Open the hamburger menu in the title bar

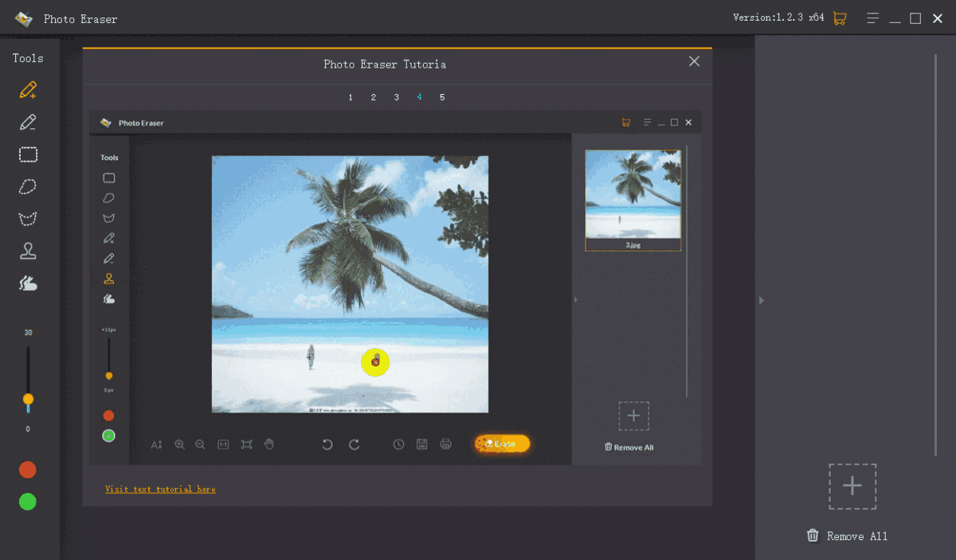(x=872, y=17)
